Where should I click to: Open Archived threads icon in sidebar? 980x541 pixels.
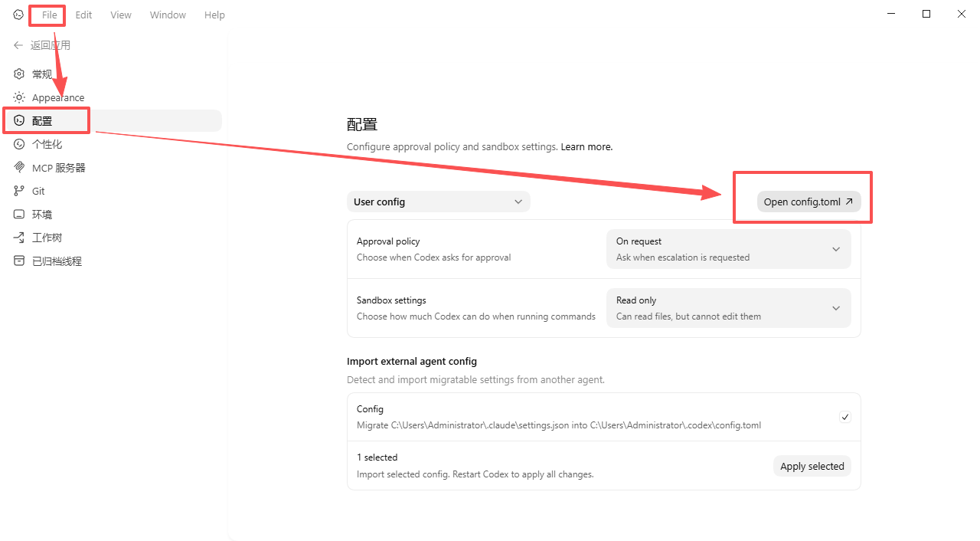pyautogui.click(x=19, y=261)
